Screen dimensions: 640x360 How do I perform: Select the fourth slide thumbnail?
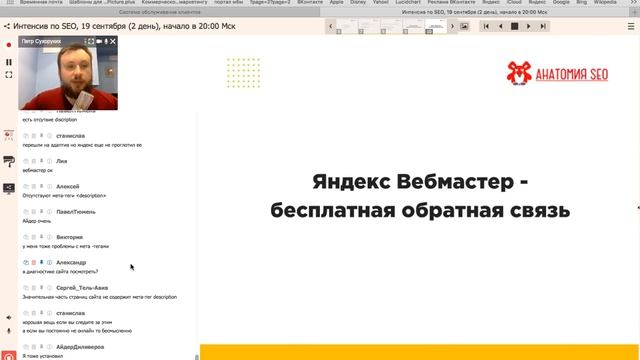tap(413, 26)
